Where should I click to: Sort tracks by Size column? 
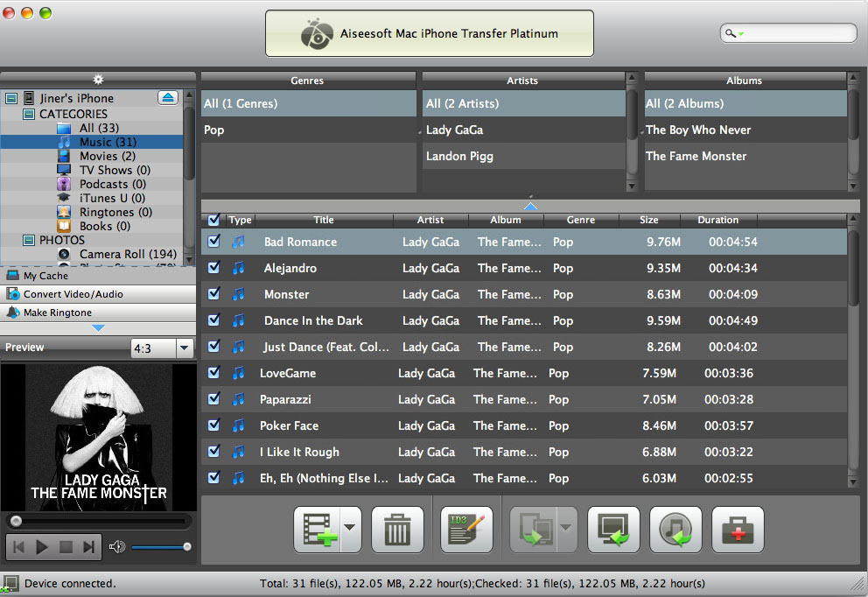(649, 220)
